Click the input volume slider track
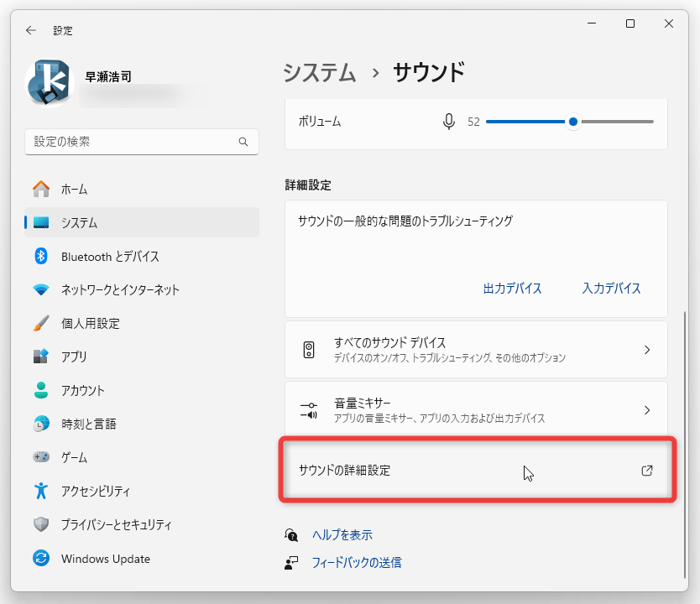 coord(570,122)
